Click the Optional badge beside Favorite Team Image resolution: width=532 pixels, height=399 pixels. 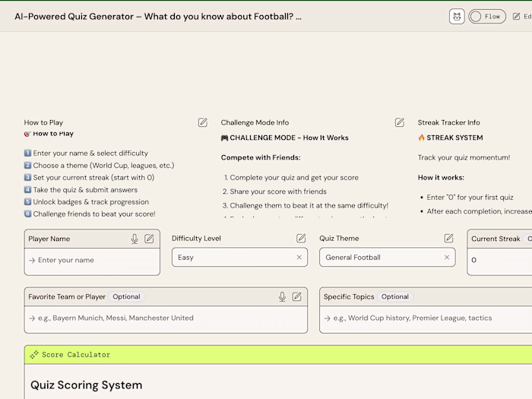(x=126, y=296)
